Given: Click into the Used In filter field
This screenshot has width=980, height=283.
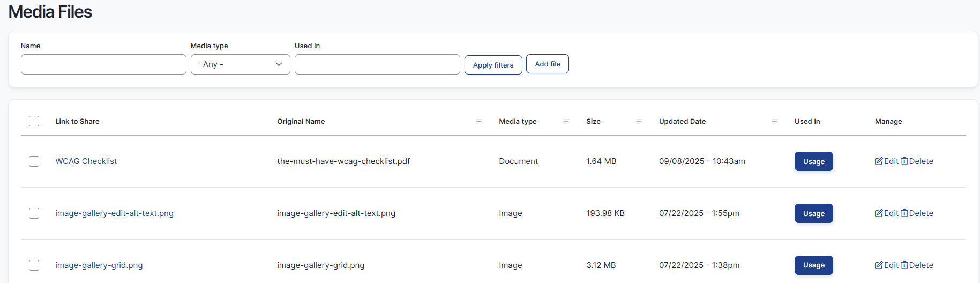Looking at the screenshot, I should [x=377, y=64].
